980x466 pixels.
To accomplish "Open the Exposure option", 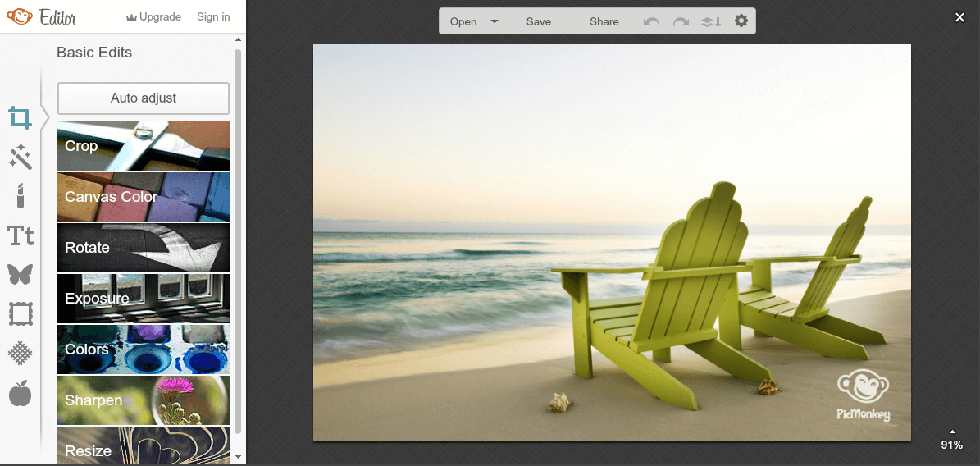I will pos(144,299).
